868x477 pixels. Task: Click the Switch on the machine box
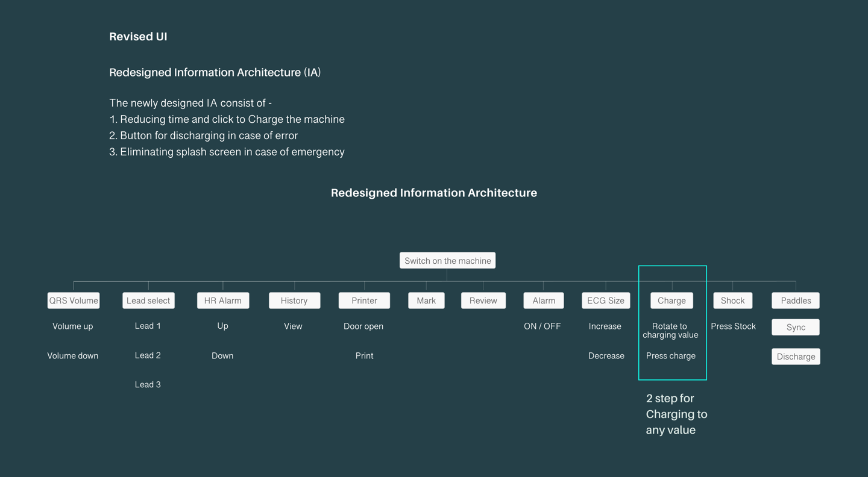tap(447, 261)
